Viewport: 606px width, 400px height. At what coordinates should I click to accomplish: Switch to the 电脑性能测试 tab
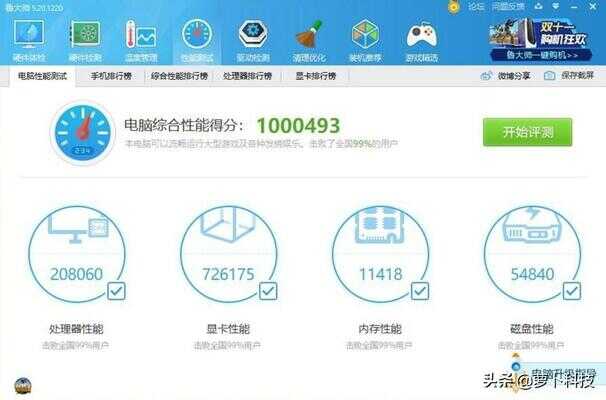(43, 76)
